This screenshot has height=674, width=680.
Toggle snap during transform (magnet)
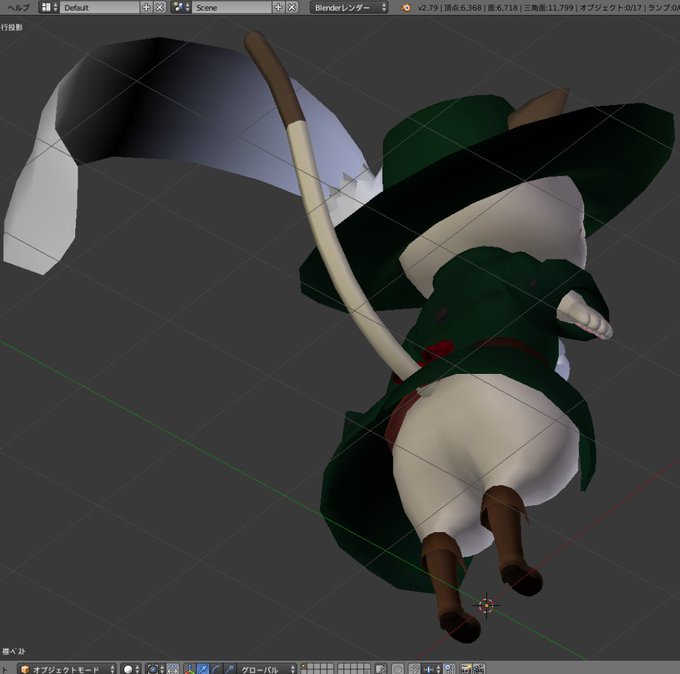point(415,669)
